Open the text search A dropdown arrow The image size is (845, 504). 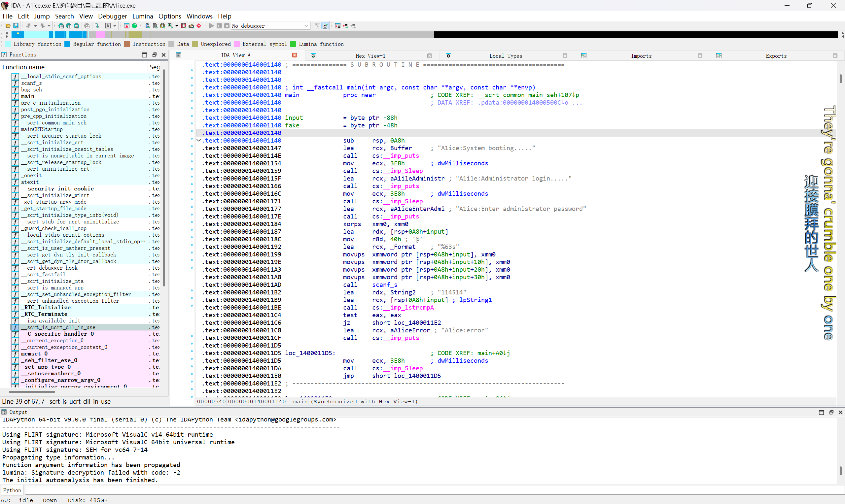(115, 26)
